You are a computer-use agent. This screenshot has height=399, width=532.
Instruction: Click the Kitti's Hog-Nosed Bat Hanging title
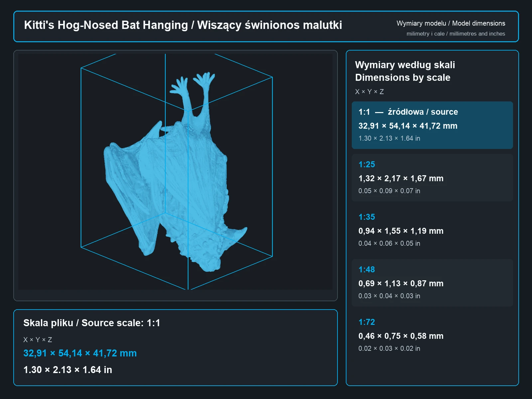point(183,25)
